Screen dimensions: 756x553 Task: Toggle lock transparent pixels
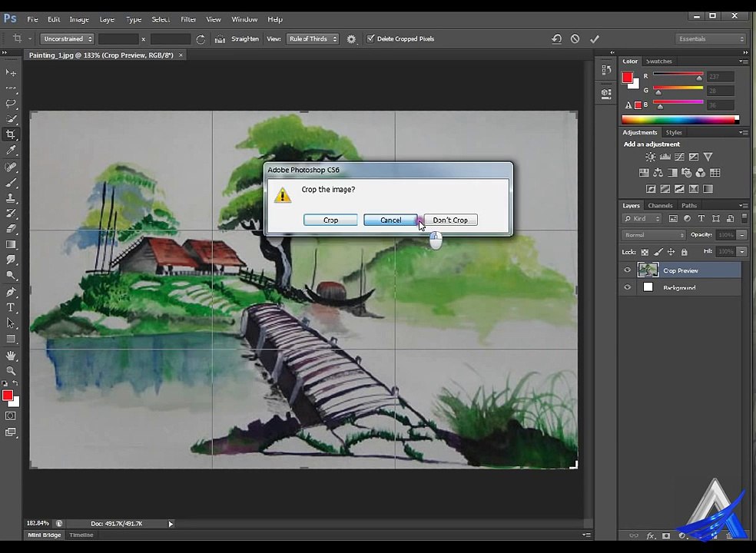tap(645, 252)
